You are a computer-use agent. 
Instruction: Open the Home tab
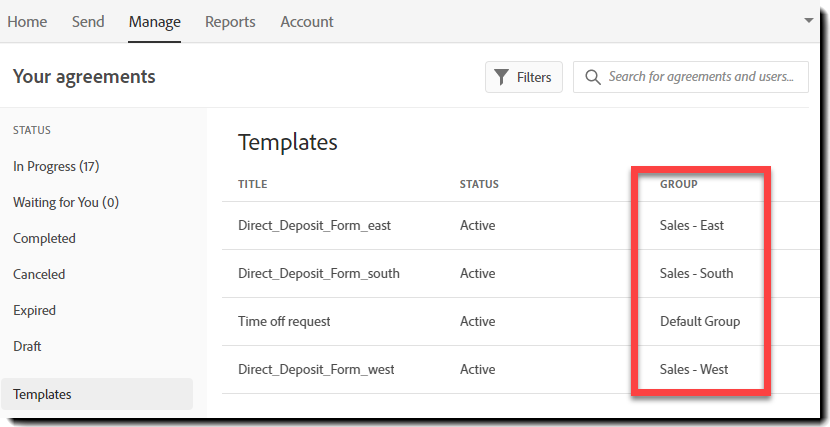(x=27, y=21)
